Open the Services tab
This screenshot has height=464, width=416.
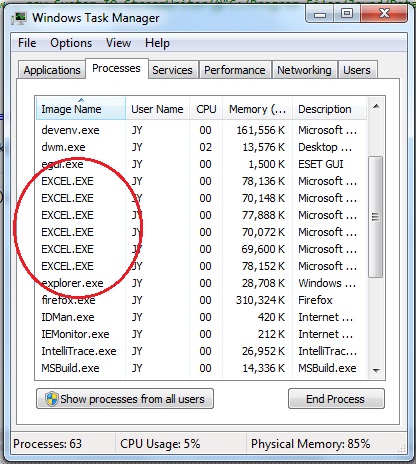pos(172,70)
